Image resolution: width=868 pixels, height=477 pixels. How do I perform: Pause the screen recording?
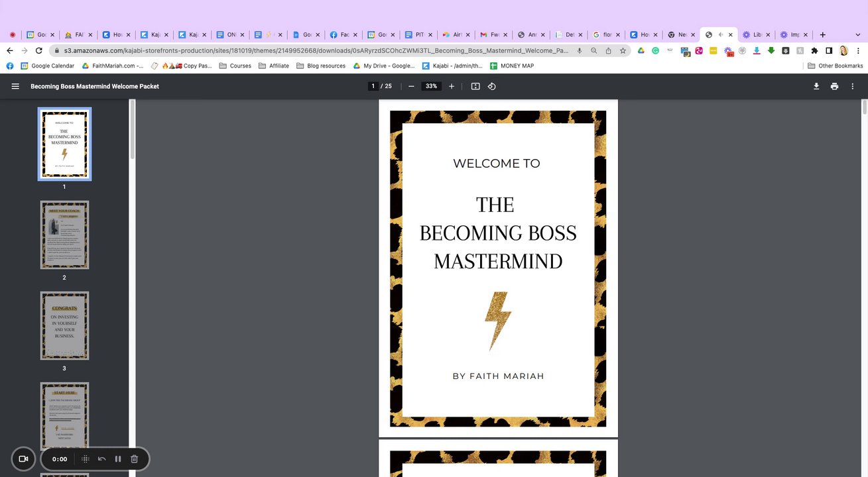(x=118, y=458)
